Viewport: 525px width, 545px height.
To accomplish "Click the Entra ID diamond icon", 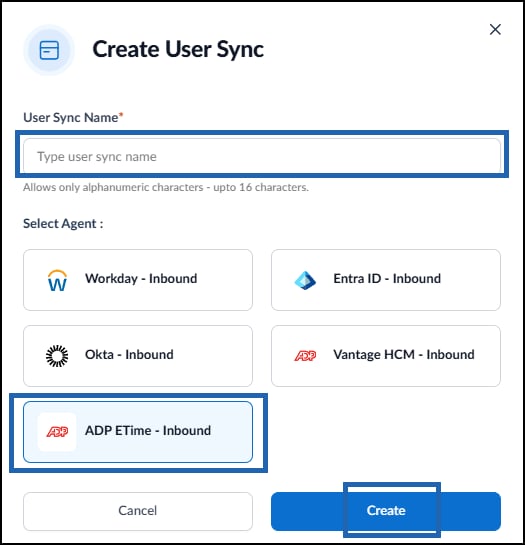I will (305, 280).
